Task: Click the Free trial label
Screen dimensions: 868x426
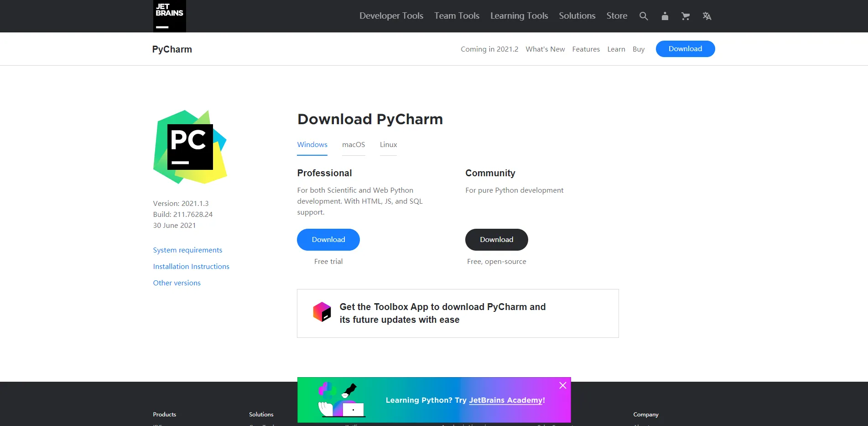Action: (328, 262)
